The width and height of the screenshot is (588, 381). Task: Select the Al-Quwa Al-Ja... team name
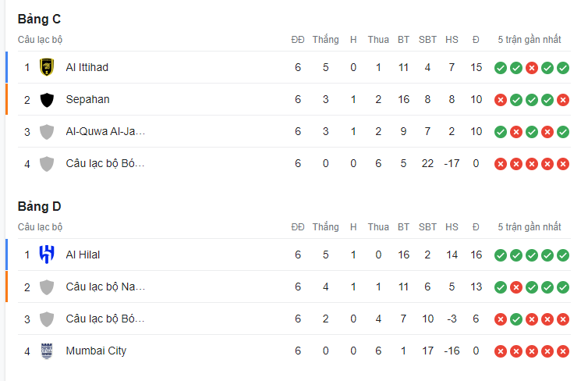[105, 131]
